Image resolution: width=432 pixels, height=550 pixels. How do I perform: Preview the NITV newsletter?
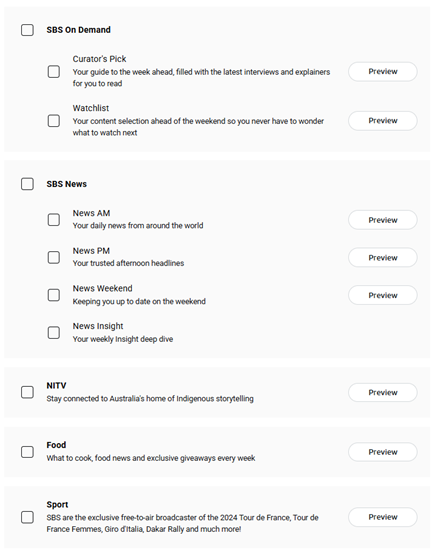[x=383, y=393]
